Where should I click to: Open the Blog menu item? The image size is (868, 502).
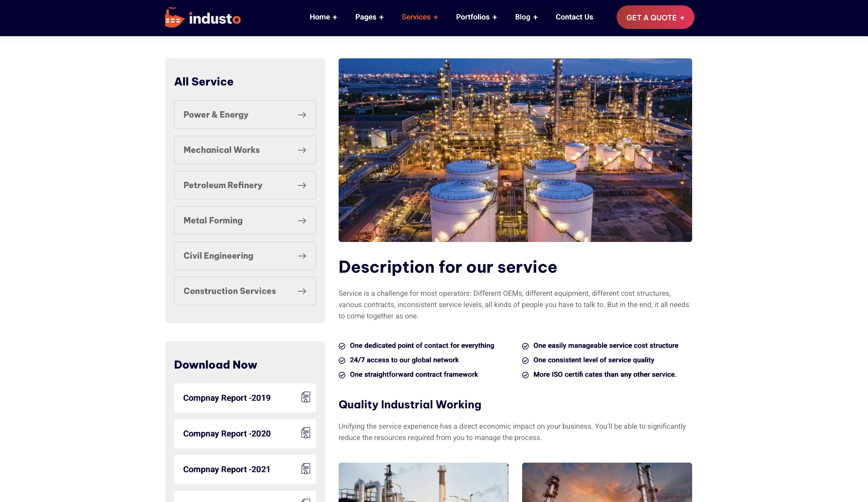click(x=526, y=17)
